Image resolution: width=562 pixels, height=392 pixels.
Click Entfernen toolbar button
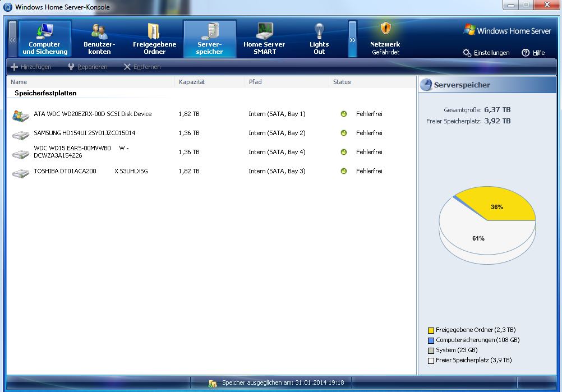[142, 67]
